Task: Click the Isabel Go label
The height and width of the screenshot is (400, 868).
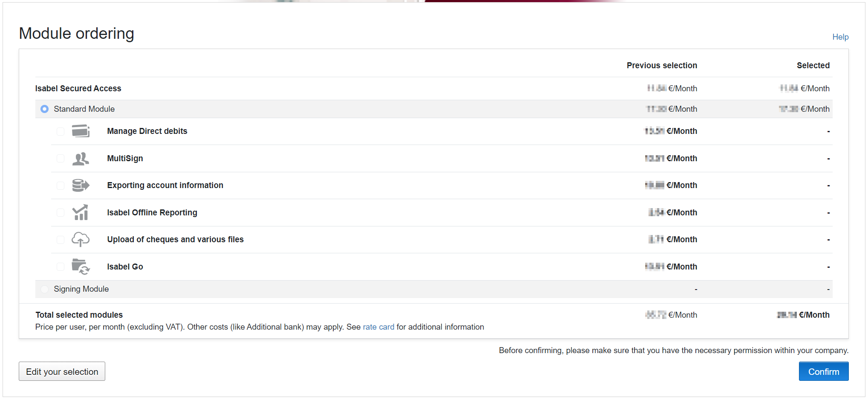Action: (x=125, y=267)
